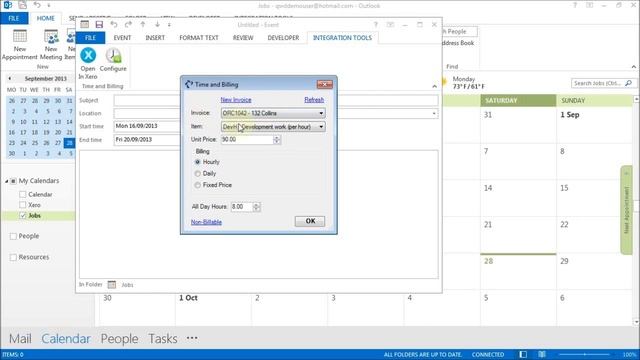
Task: Close the Time and Billing dialog
Action: tap(324, 84)
